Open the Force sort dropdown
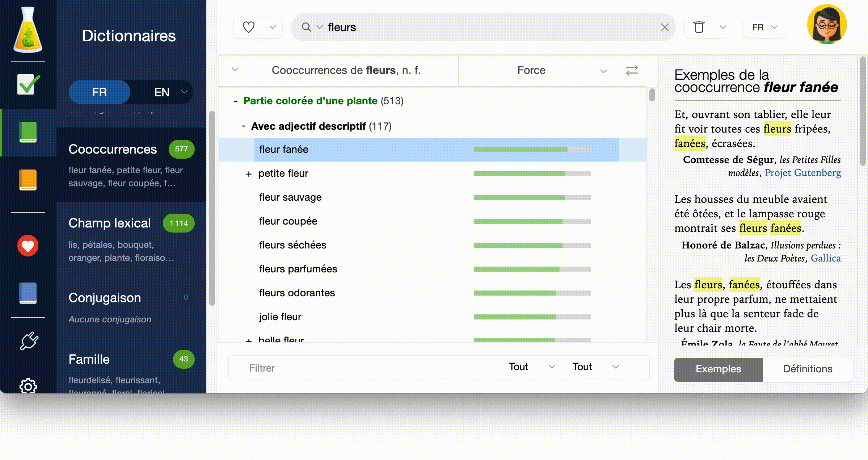 [603, 71]
